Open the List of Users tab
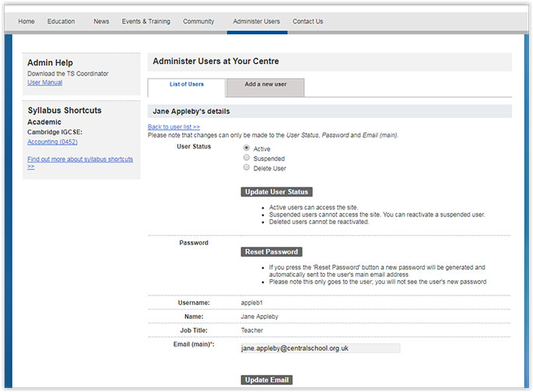 [x=187, y=84]
